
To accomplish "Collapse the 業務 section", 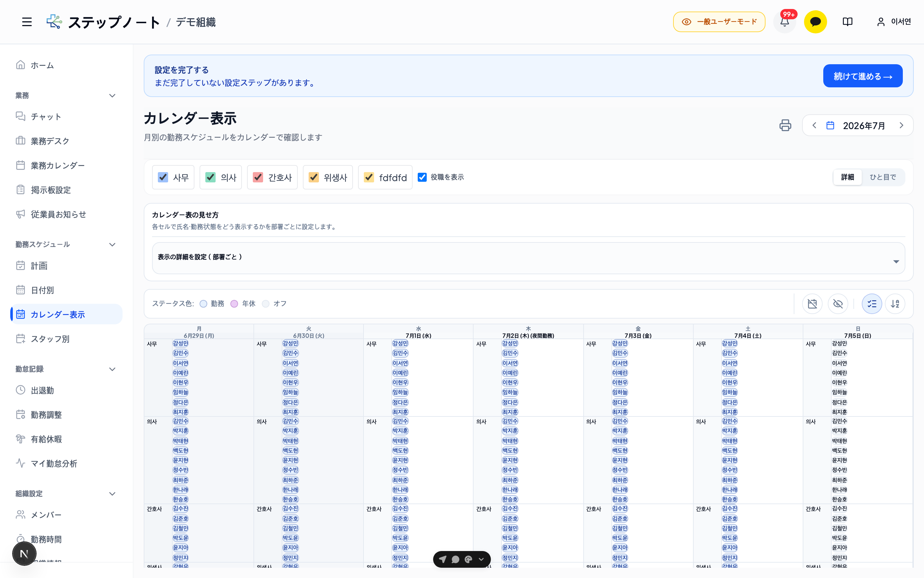I will click(x=112, y=96).
